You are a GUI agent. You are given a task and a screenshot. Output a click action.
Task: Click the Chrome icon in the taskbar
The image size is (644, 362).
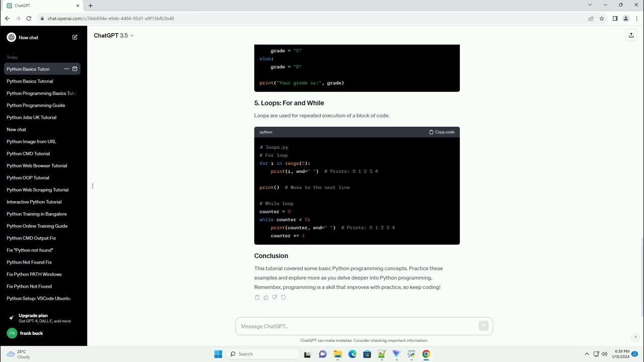pos(426,354)
